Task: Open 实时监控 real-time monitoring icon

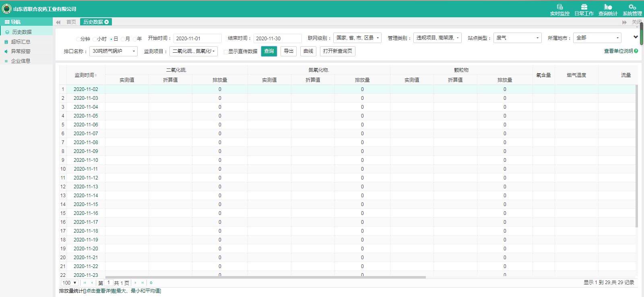Action: point(559,7)
